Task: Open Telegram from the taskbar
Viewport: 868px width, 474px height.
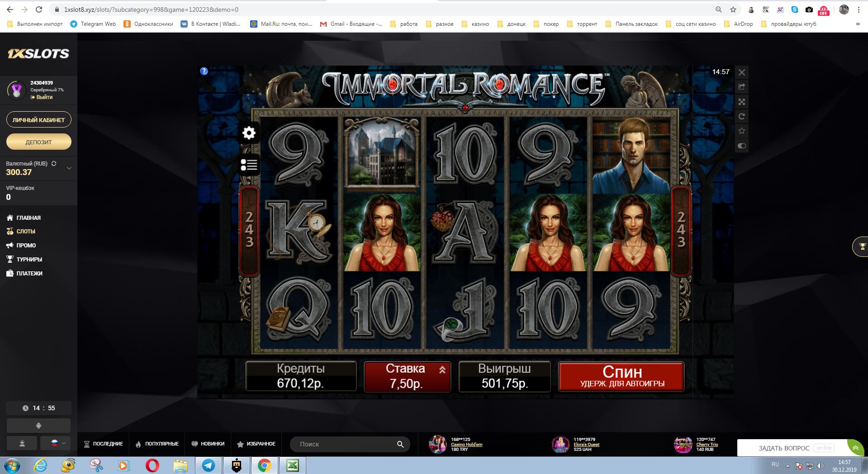Action: tap(209, 465)
